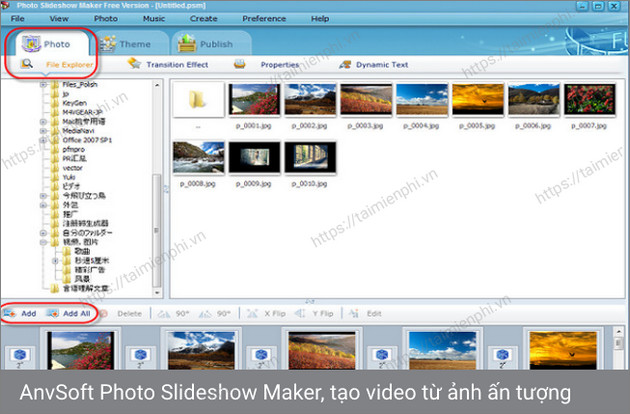This screenshot has height=414, width=630.
Task: Select first timeline slide with flowers
Action: 80,350
